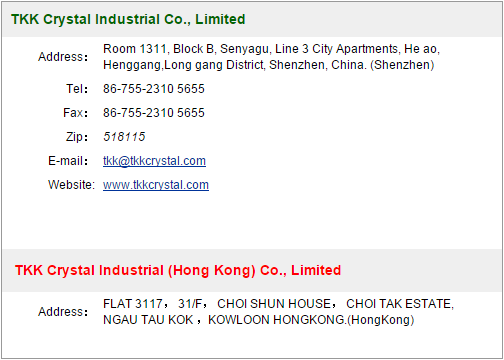Click the Fax field label

(x=76, y=113)
